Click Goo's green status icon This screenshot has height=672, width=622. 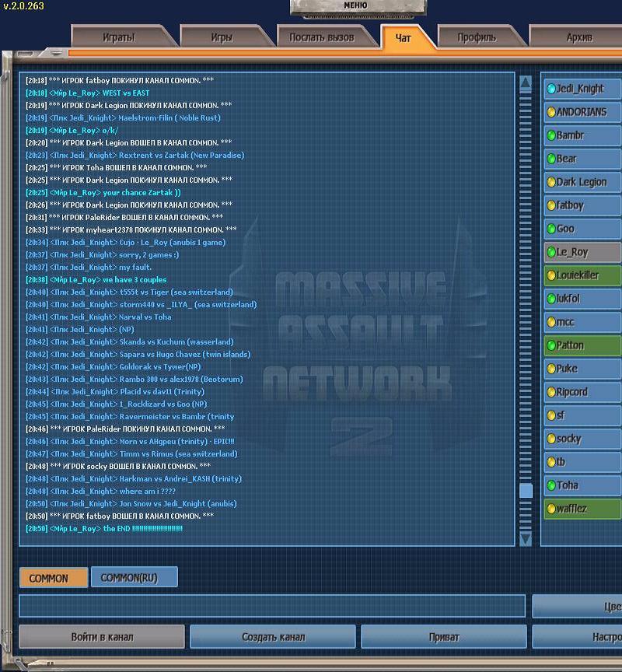(x=551, y=229)
